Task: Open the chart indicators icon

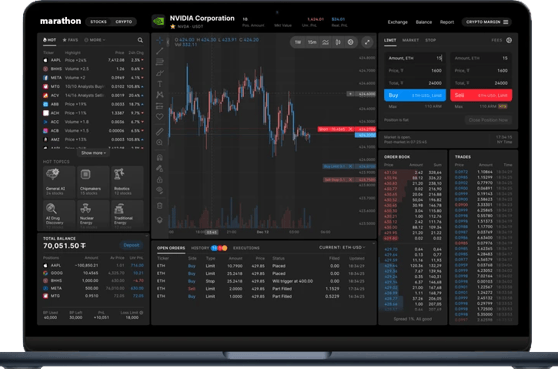Action: tap(325, 42)
